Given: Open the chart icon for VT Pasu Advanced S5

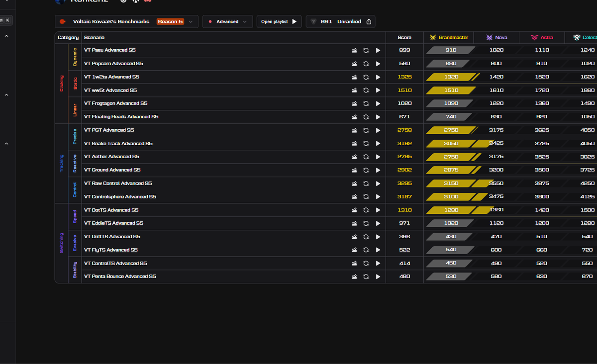Looking at the screenshot, I should 354,50.
